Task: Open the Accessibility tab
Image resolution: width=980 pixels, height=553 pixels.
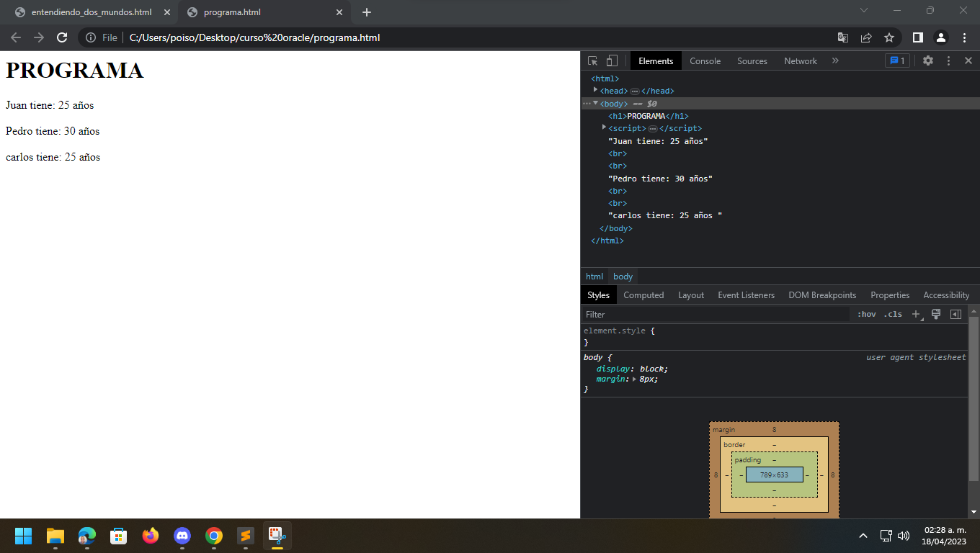Action: point(946,295)
